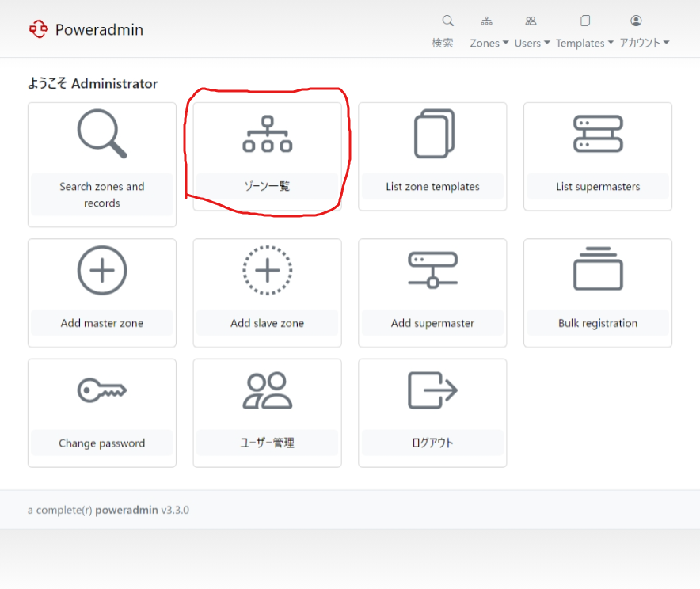Select ログアウト to log out
The height and width of the screenshot is (589, 700).
(x=432, y=443)
